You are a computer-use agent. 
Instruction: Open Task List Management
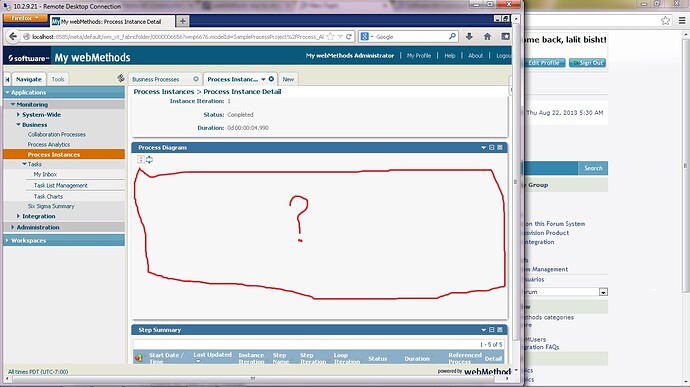[x=61, y=185]
